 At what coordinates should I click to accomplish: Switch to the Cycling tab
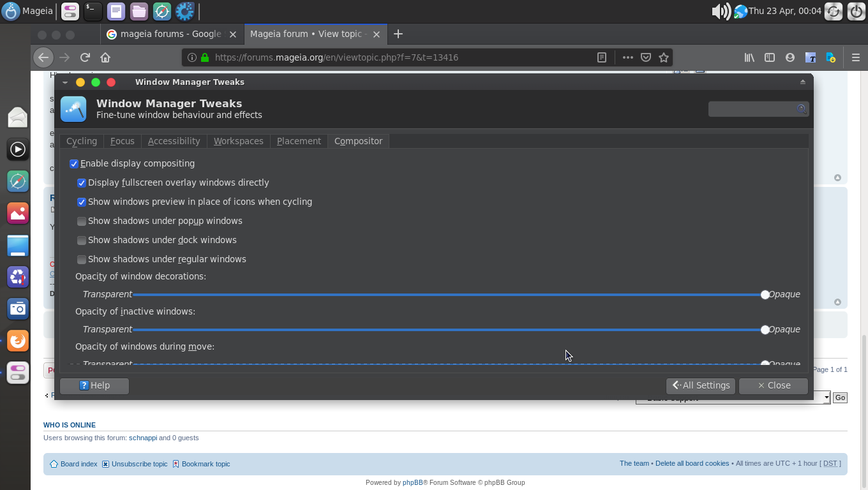click(x=82, y=141)
